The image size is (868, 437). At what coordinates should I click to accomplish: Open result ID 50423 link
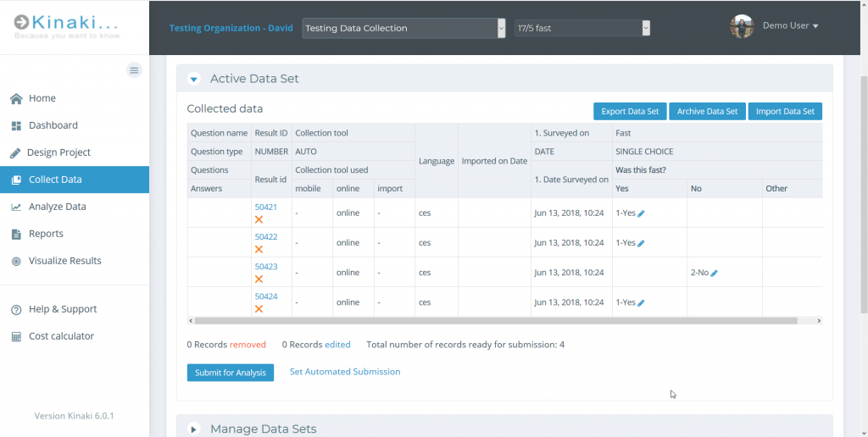coord(265,267)
